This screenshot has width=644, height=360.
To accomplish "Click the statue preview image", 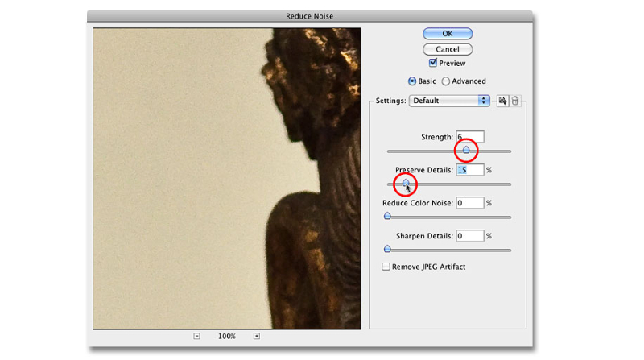I will (x=227, y=179).
